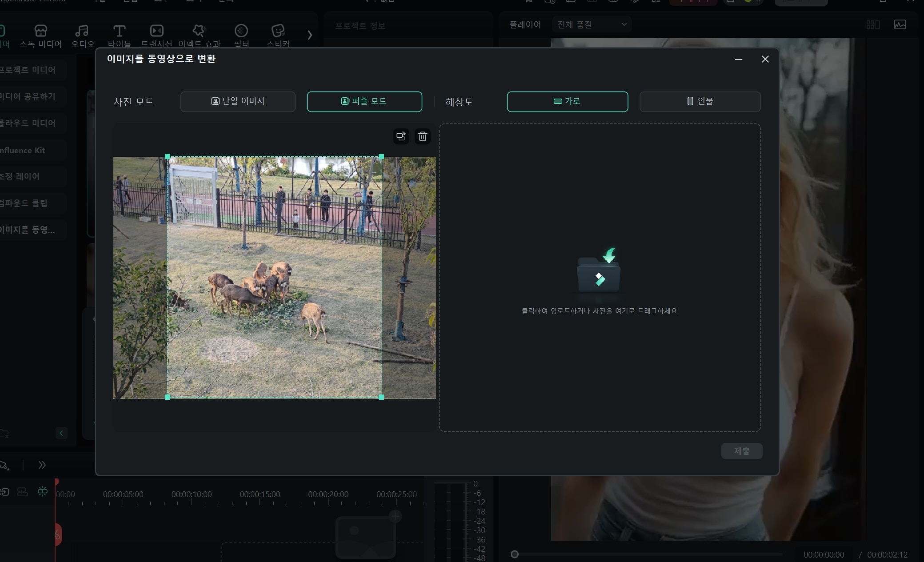Select the single image (단일 이미지) mode
This screenshot has height=562, width=924.
pyautogui.click(x=238, y=101)
